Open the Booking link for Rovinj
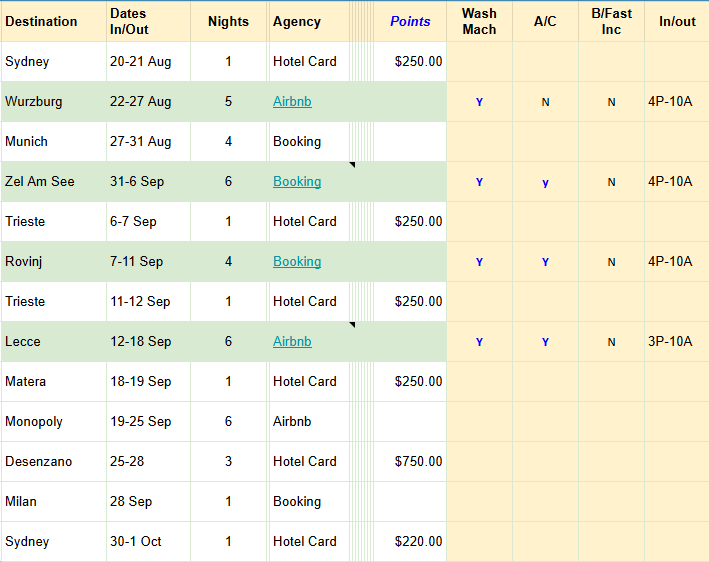Viewport: 709px width, 562px height. click(297, 261)
